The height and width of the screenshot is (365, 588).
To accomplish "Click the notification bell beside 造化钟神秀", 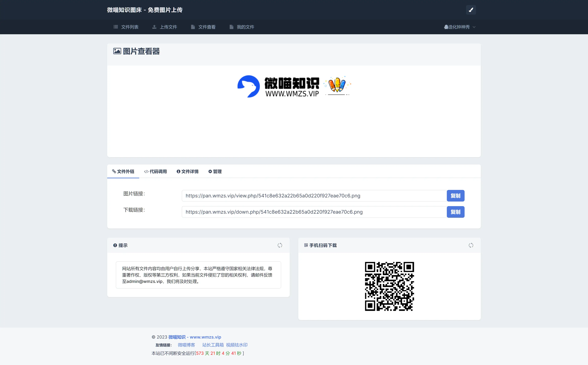I will coord(446,27).
